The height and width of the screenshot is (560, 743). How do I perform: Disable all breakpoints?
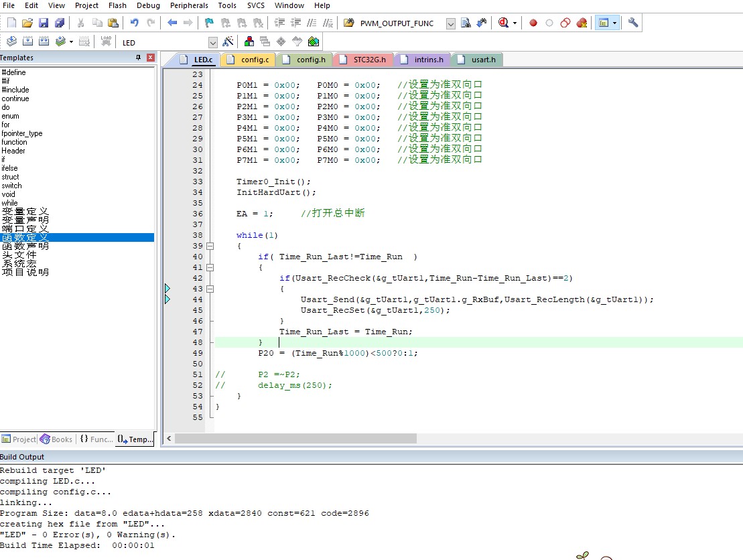point(565,23)
